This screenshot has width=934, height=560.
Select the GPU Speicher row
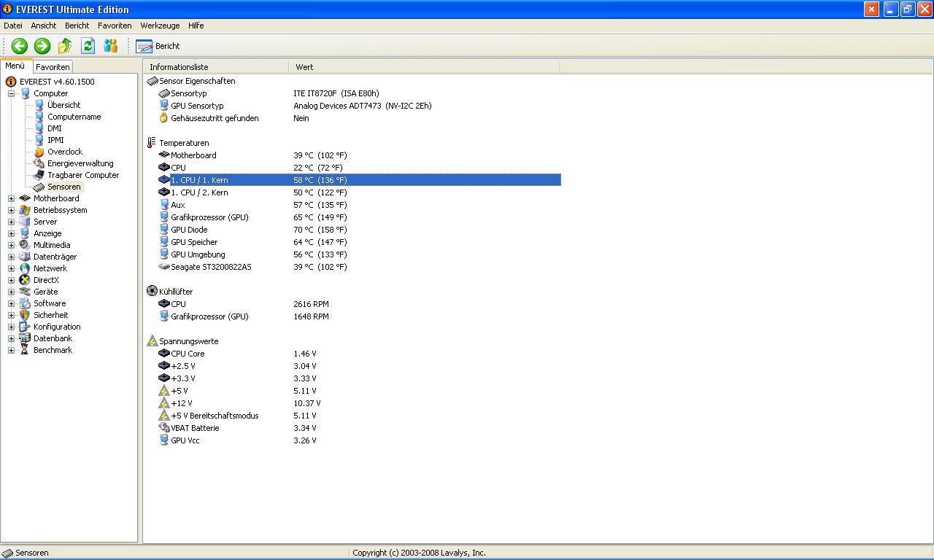(352, 242)
